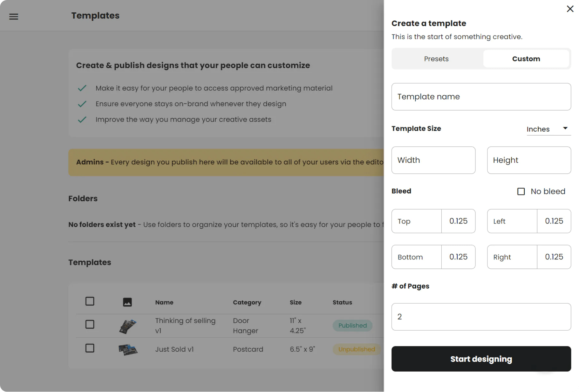
Task: Open the Thinking of selling v1 thumbnail
Action: (x=128, y=326)
